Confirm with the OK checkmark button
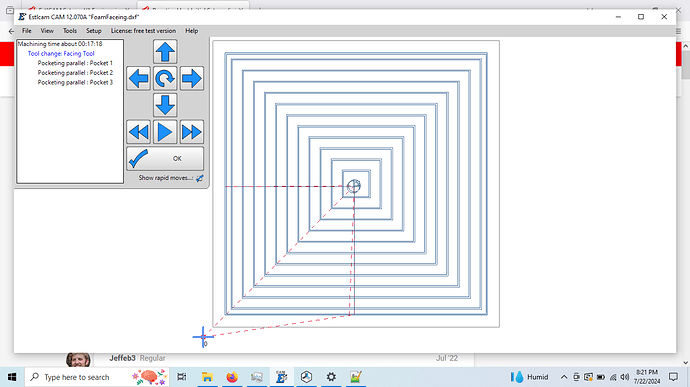 pyautogui.click(x=165, y=158)
